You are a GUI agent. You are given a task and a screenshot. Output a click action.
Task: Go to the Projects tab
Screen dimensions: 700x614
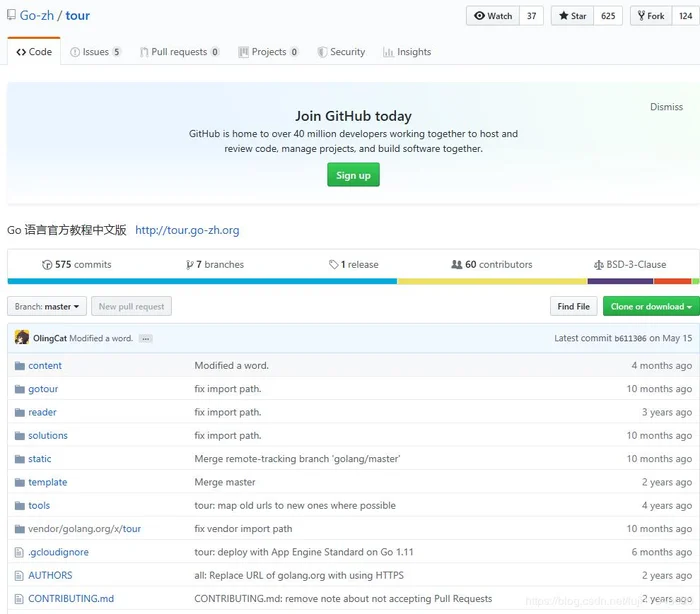[x=268, y=52]
